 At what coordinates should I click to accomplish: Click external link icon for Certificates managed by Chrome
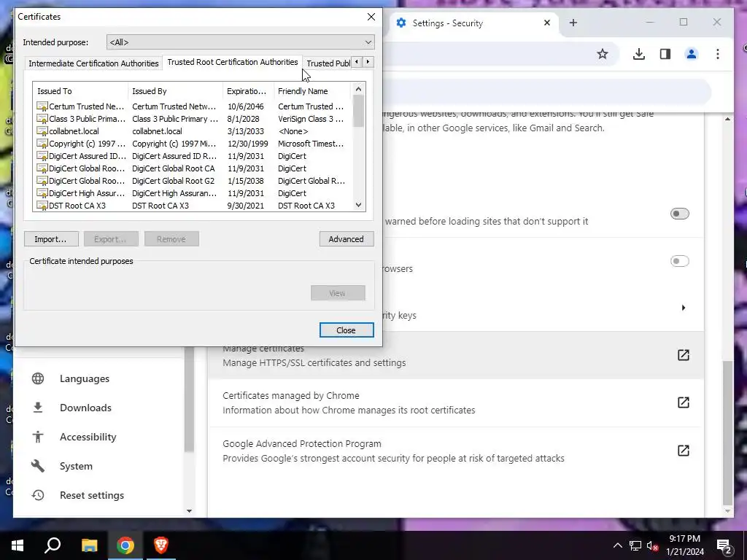(x=683, y=402)
